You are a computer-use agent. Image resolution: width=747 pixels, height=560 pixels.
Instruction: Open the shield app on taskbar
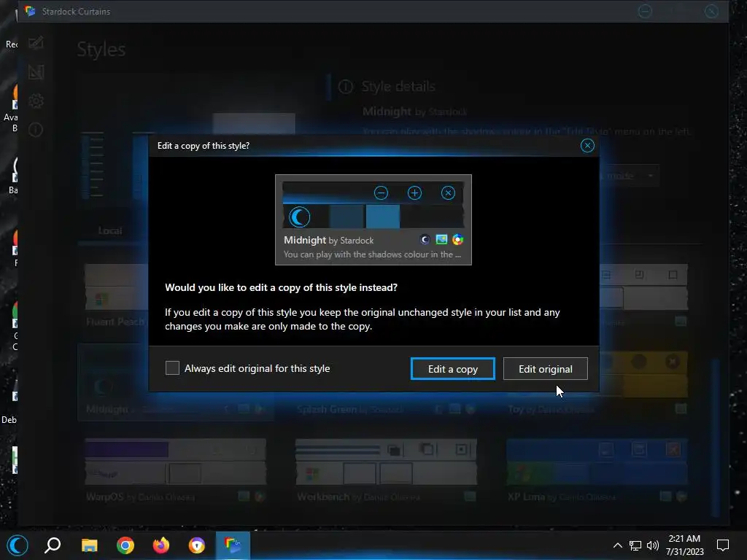[x=197, y=545]
